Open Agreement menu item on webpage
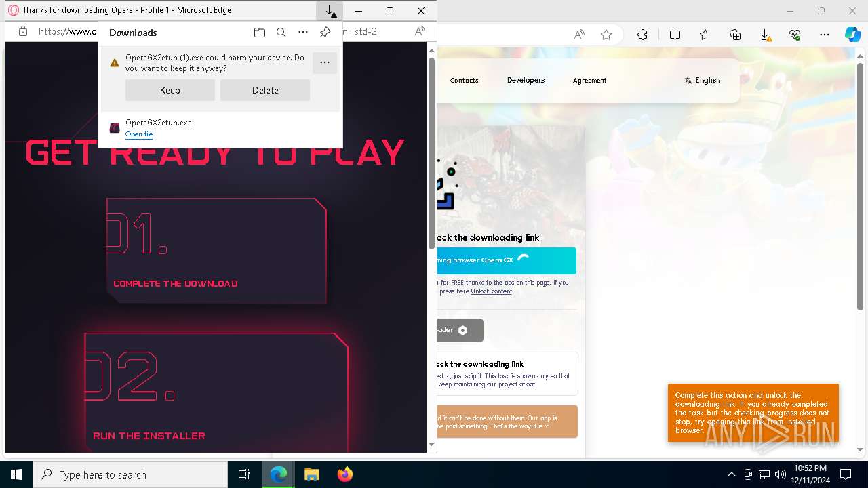The width and height of the screenshot is (868, 488). (x=589, y=80)
